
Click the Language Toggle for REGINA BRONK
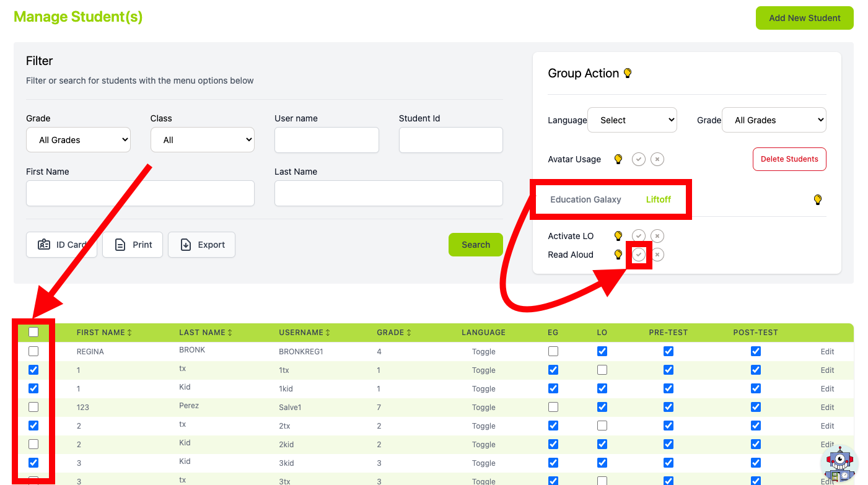point(484,352)
